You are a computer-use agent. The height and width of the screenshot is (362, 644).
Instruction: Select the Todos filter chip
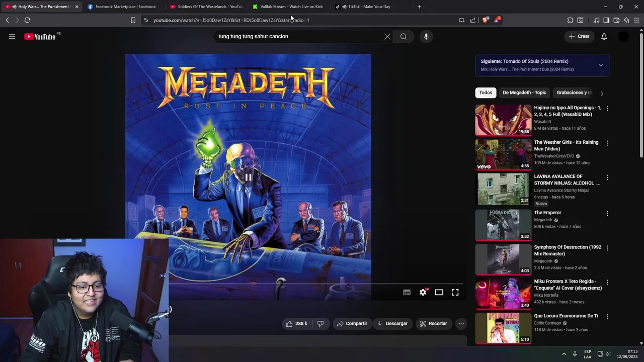[x=486, y=93]
